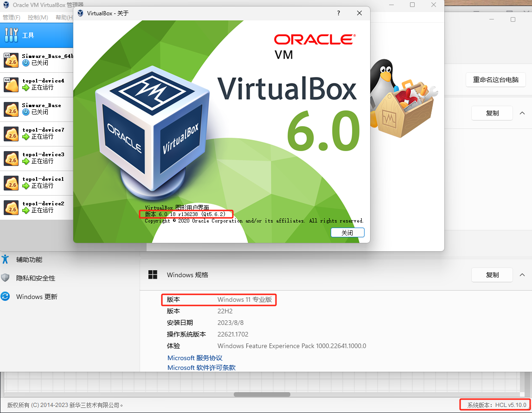Click the 隐私和安全性 shield icon

pos(5,278)
